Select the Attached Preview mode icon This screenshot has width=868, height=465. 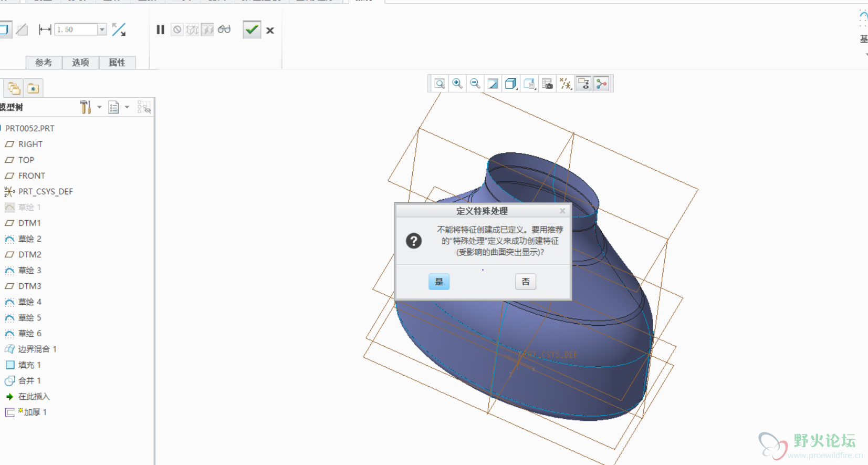[208, 30]
